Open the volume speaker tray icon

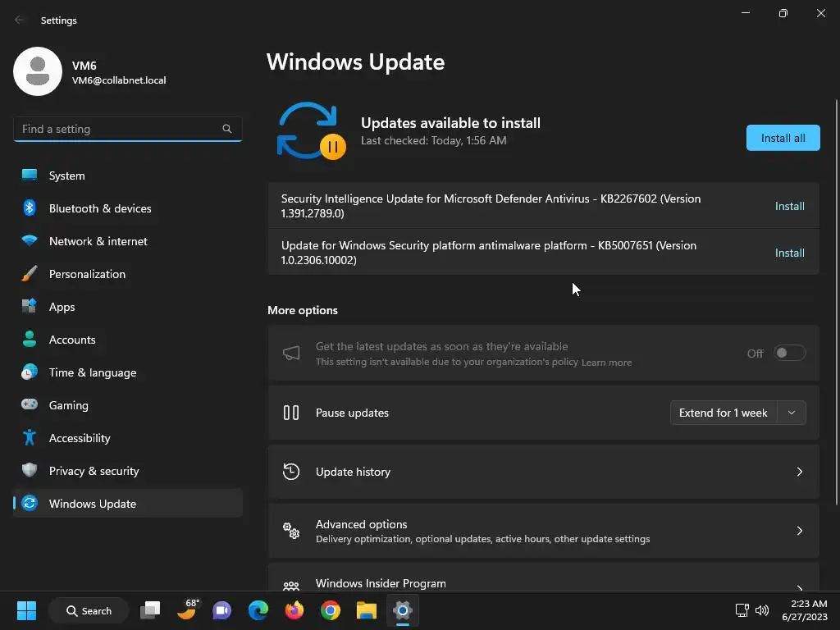point(762,610)
